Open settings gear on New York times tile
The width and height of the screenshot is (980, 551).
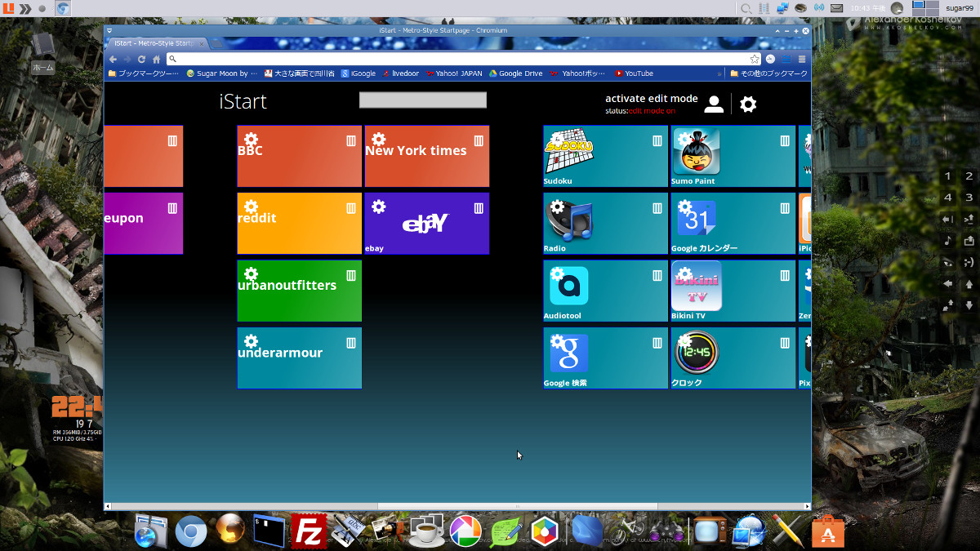pyautogui.click(x=378, y=140)
